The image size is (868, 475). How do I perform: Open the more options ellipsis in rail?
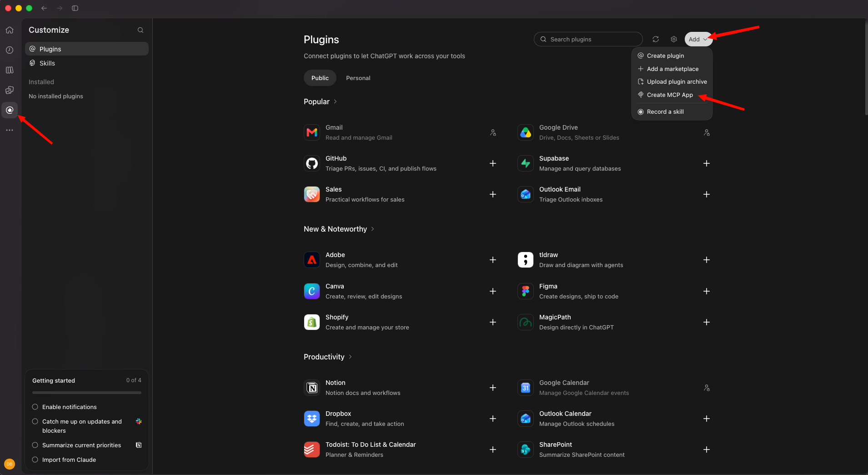click(10, 130)
